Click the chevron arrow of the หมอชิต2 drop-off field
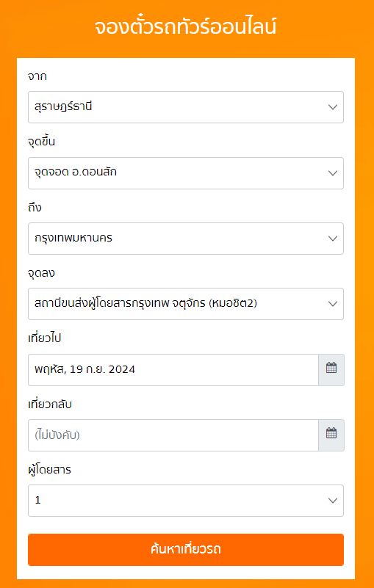The image size is (374, 588). pyautogui.click(x=333, y=304)
